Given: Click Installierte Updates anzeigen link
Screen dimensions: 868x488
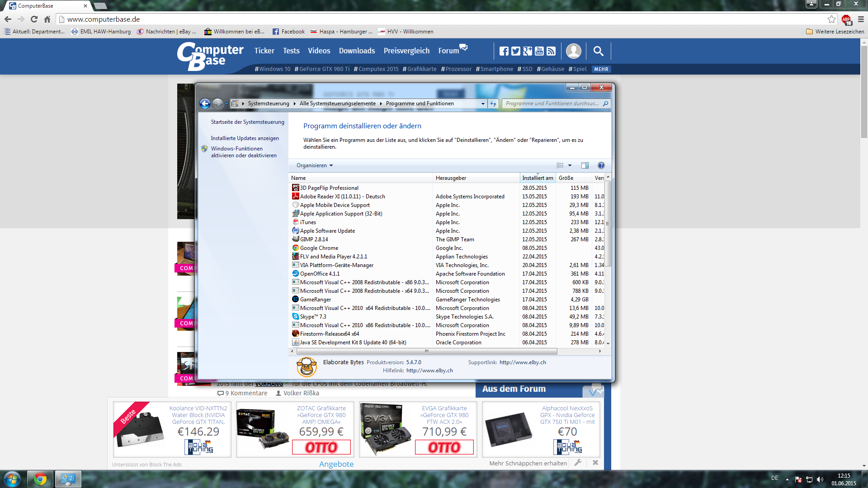Looking at the screenshot, I should tap(245, 138).
